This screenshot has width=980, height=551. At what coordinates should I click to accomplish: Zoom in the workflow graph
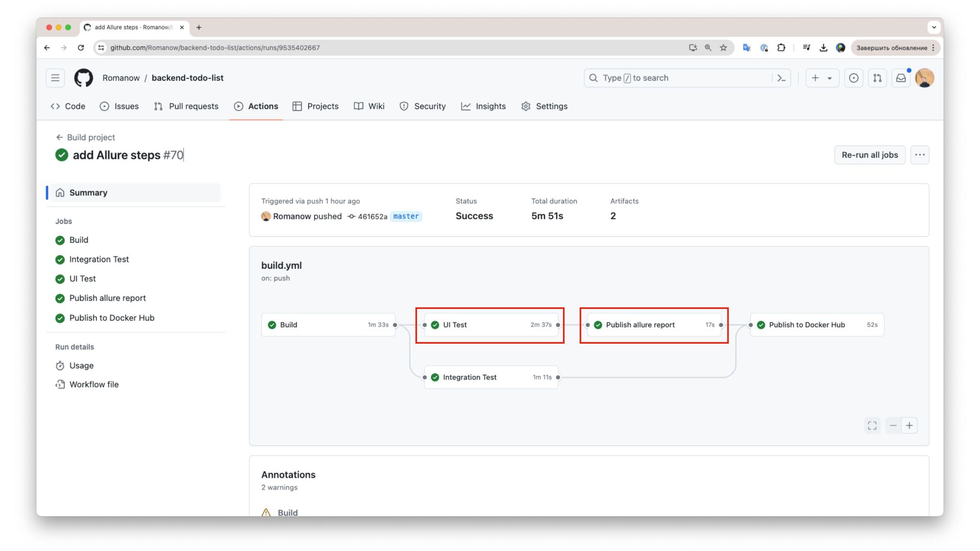[910, 425]
